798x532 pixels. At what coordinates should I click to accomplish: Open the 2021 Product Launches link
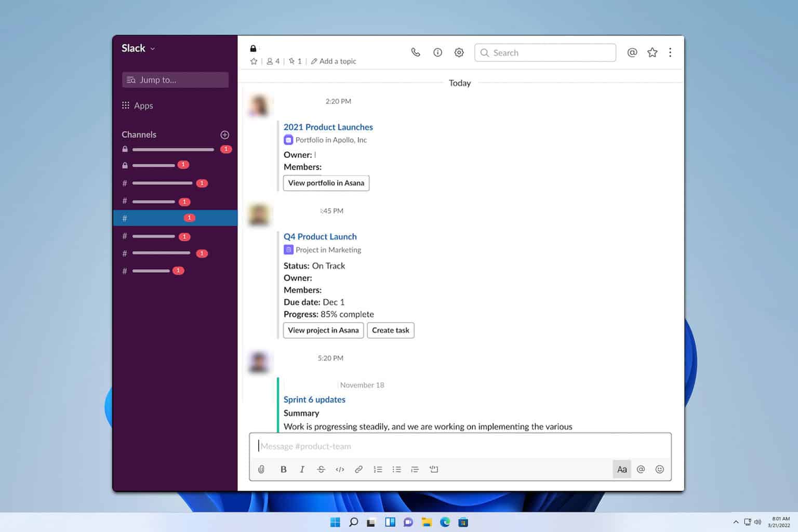pos(328,127)
